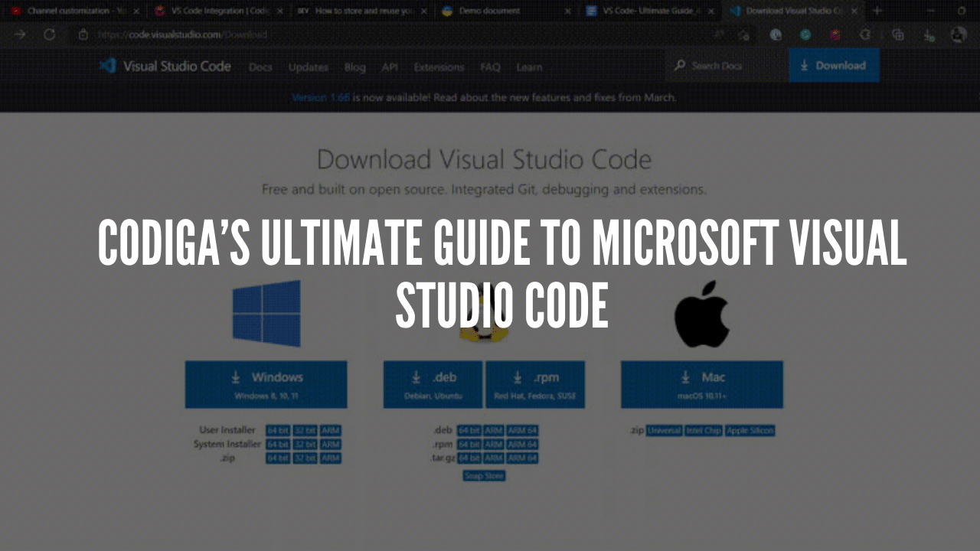Follow the Version 1.66 link
This screenshot has height=551, width=980.
pos(322,98)
